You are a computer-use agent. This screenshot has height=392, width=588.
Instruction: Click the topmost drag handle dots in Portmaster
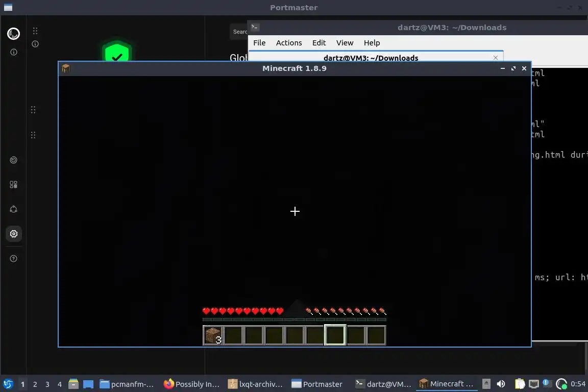pos(35,31)
